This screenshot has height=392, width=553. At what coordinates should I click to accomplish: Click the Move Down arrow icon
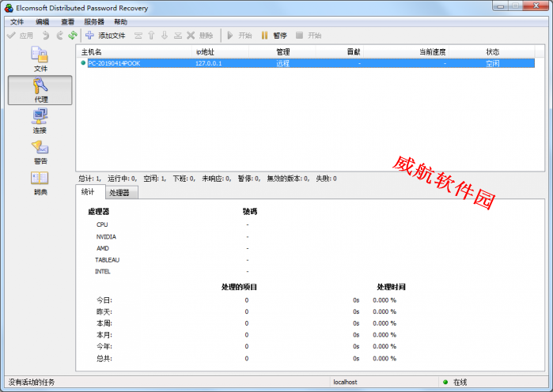pos(165,36)
